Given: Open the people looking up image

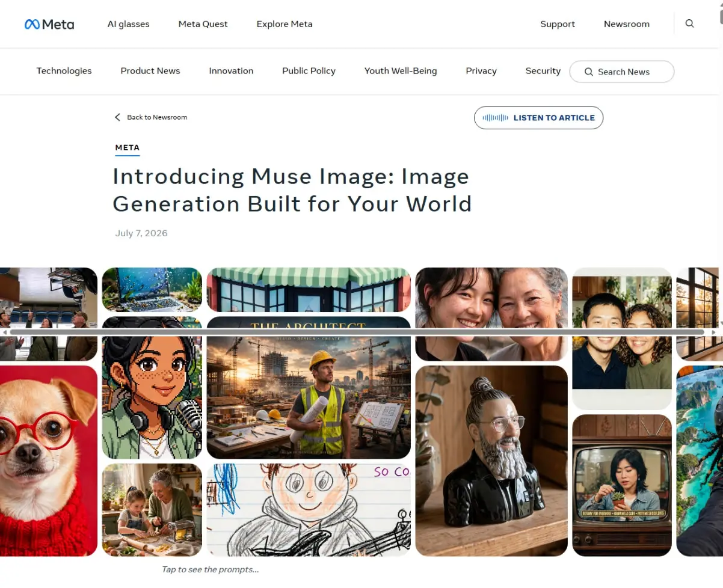Looking at the screenshot, I should coord(48,314).
